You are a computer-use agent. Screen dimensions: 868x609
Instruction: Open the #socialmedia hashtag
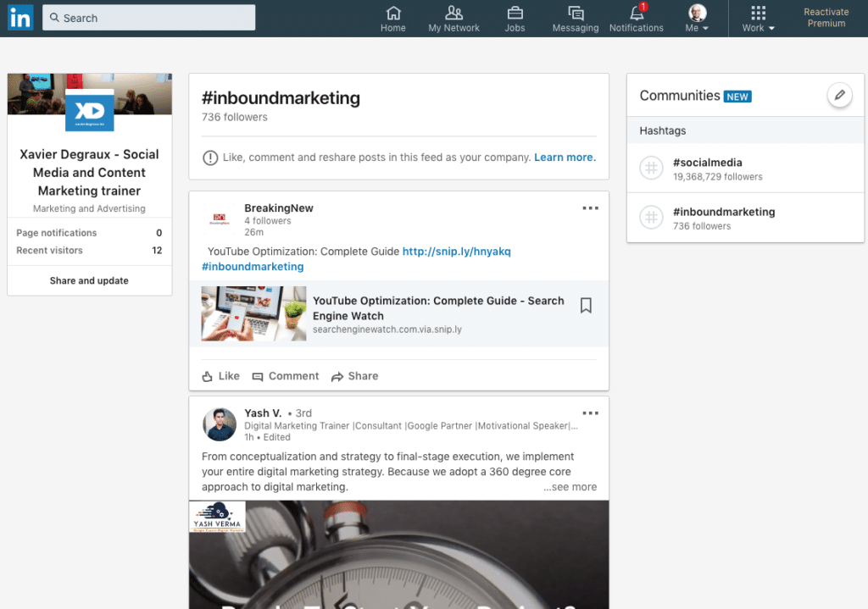[708, 163]
